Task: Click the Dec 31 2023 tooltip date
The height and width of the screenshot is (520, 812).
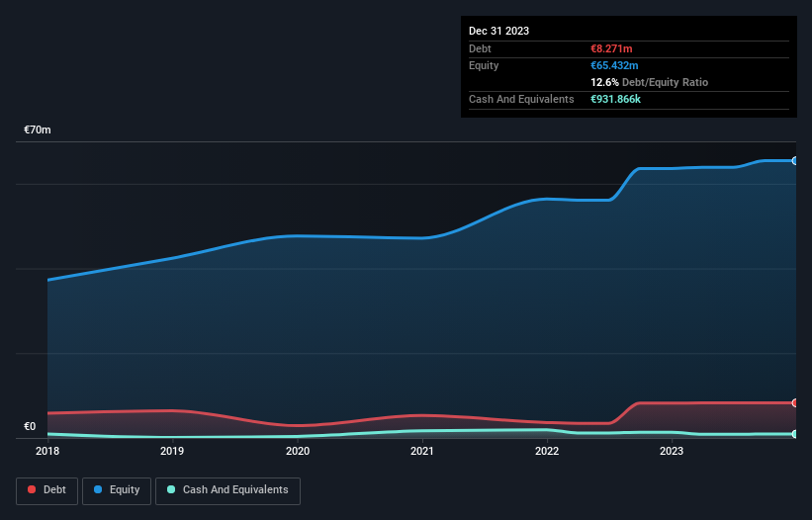Action: point(499,31)
